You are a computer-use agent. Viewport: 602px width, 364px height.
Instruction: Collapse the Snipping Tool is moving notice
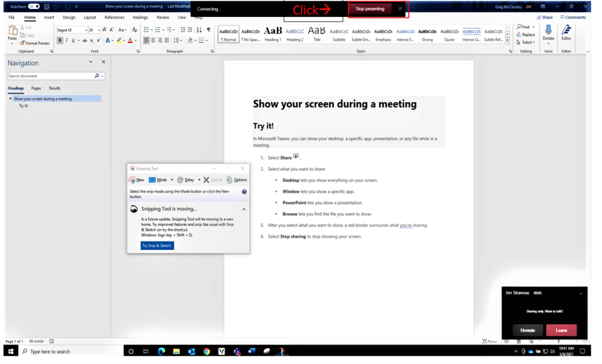tap(244, 210)
